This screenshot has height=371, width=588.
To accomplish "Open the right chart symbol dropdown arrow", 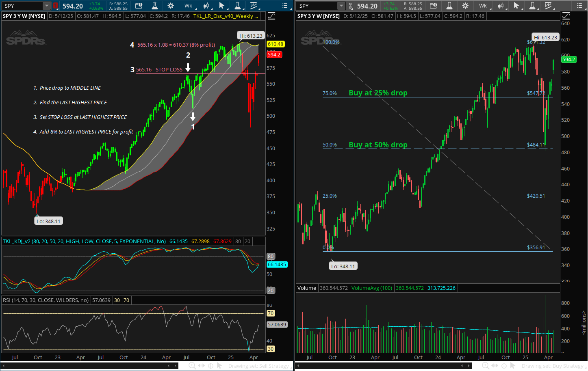I will coord(341,6).
